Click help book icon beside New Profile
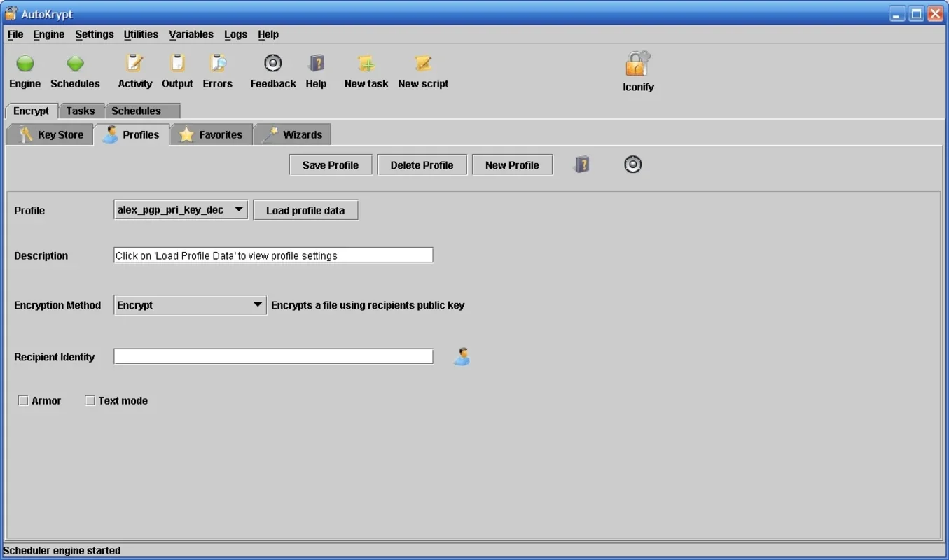949x560 pixels. (x=582, y=164)
